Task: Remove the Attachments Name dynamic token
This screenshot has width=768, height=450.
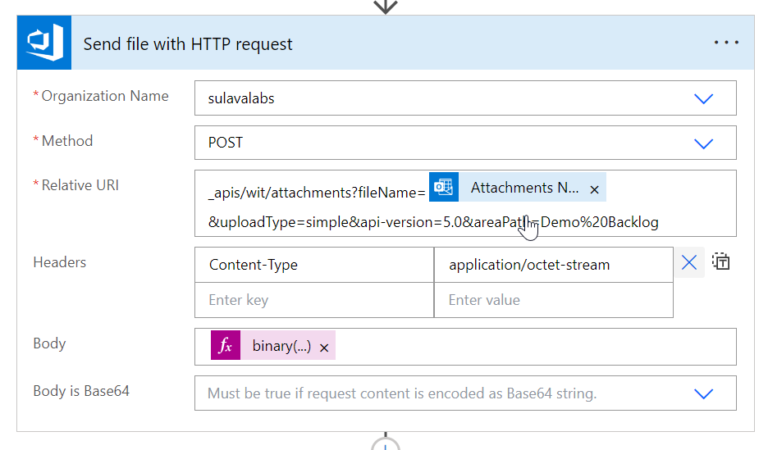Action: (x=594, y=189)
